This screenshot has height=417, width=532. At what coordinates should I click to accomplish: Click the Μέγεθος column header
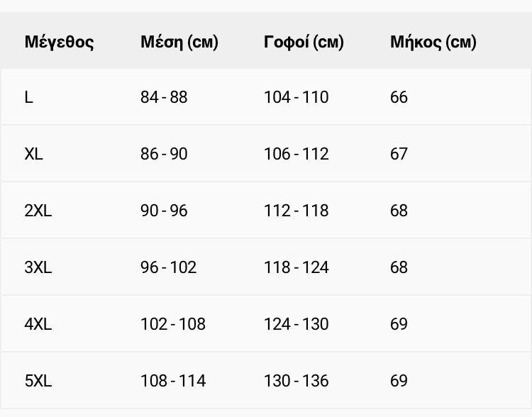tap(59, 43)
